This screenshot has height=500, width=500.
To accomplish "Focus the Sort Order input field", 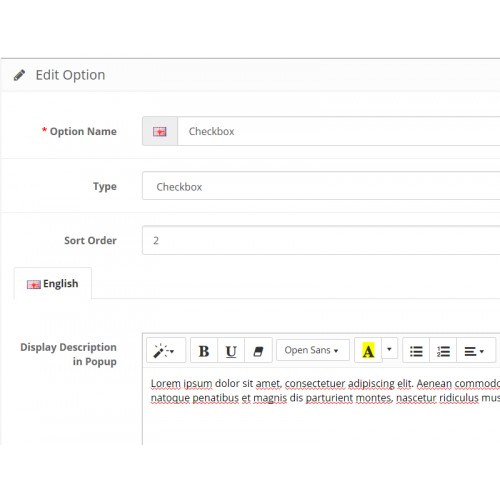I will [321, 240].
